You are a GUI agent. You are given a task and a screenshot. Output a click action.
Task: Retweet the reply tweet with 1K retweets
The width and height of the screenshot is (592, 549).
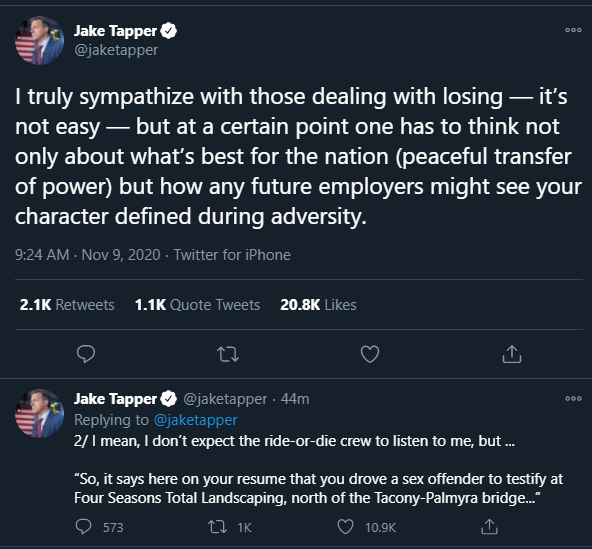217,527
